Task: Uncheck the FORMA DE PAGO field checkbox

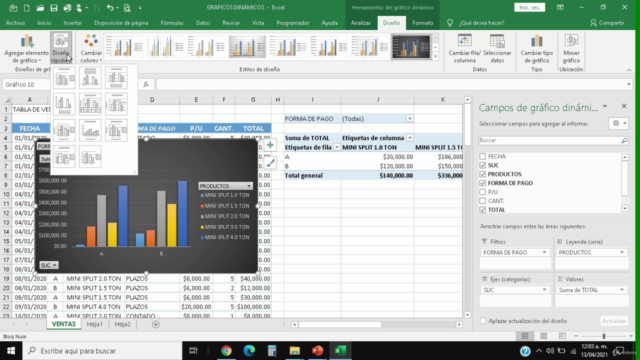Action: (482, 183)
